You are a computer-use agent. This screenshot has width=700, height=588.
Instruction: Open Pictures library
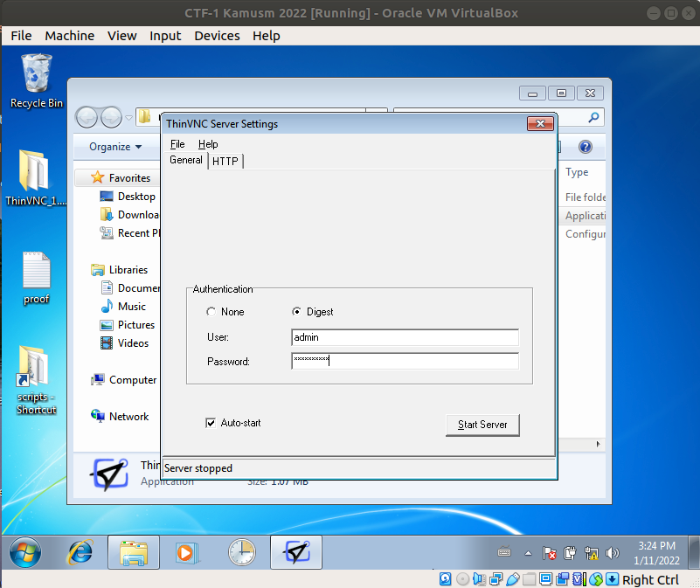point(128,325)
